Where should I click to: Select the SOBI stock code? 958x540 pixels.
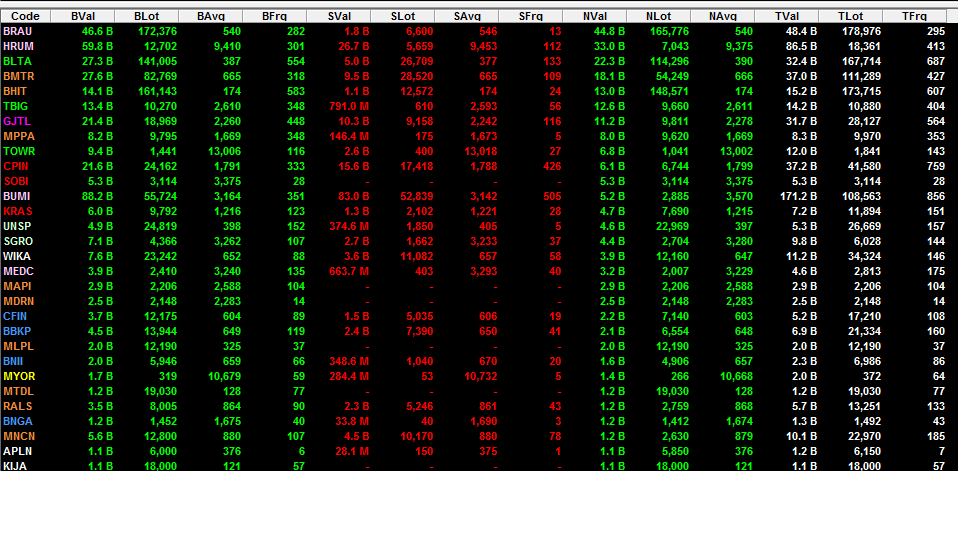[x=16, y=181]
